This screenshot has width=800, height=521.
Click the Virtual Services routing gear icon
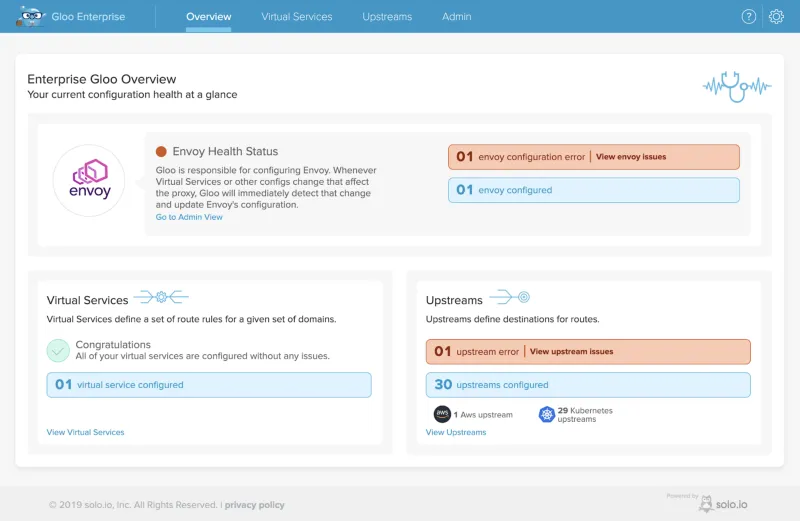pyautogui.click(x=161, y=296)
